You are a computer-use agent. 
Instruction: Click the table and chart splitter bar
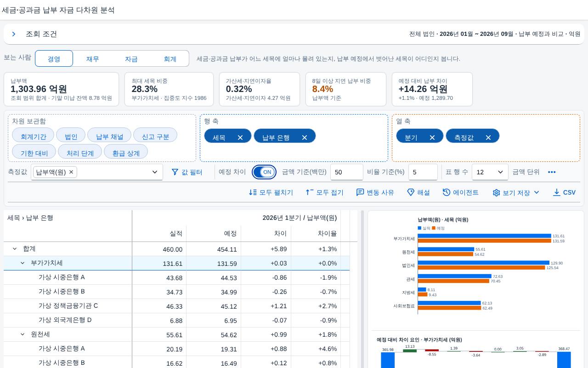[x=363, y=289]
